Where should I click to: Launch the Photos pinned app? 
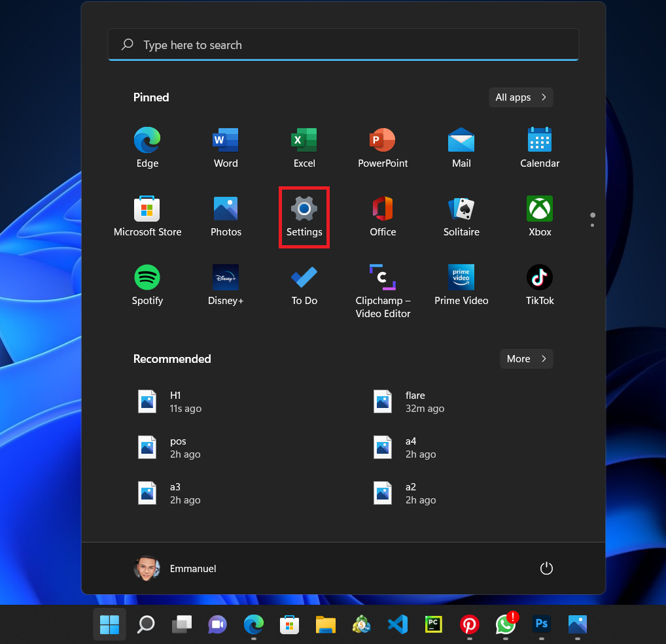(226, 216)
